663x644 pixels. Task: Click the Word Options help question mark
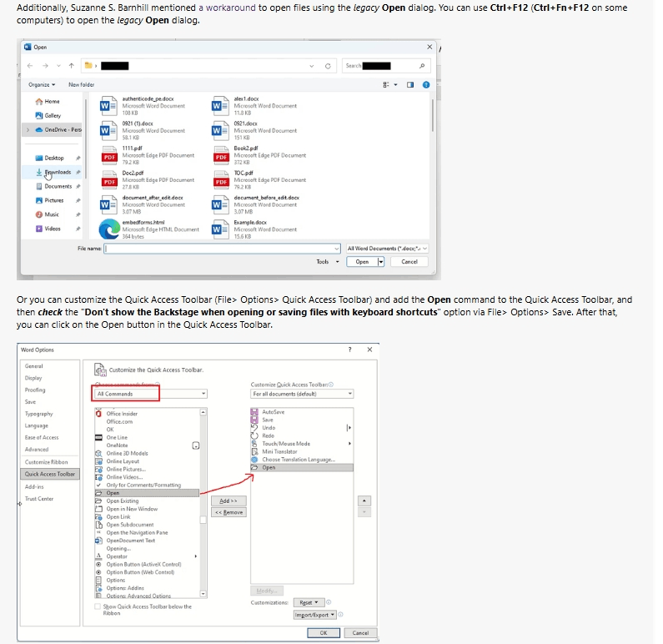coord(349,350)
